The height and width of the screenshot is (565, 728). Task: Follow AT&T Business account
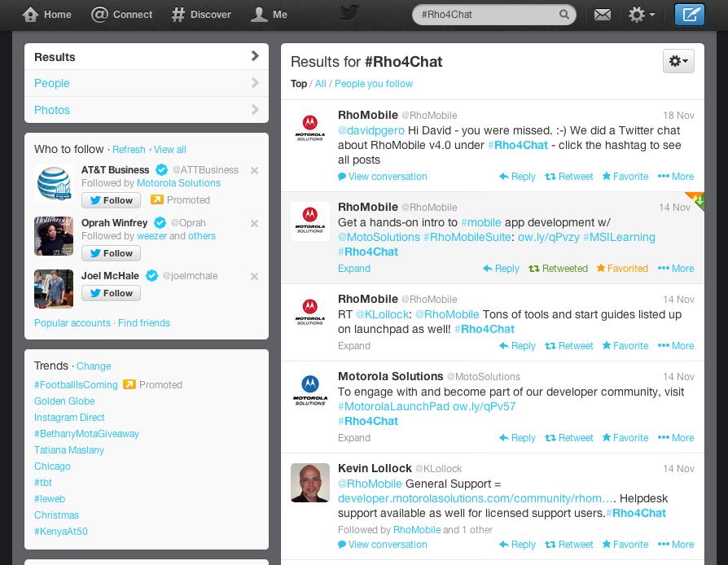111,200
